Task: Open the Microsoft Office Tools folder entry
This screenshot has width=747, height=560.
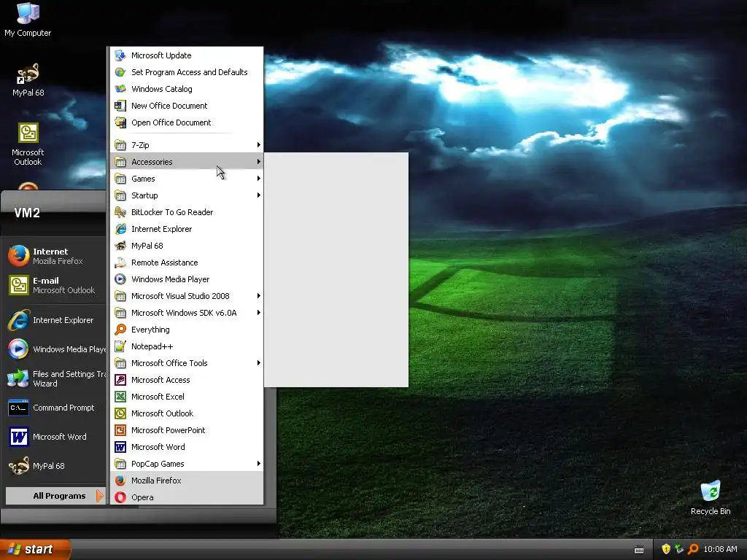Action: 187,363
